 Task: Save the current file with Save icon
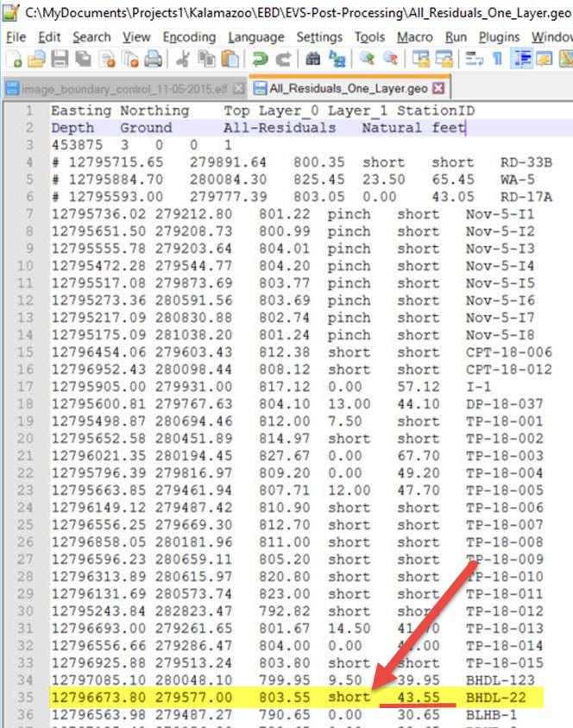[x=59, y=59]
